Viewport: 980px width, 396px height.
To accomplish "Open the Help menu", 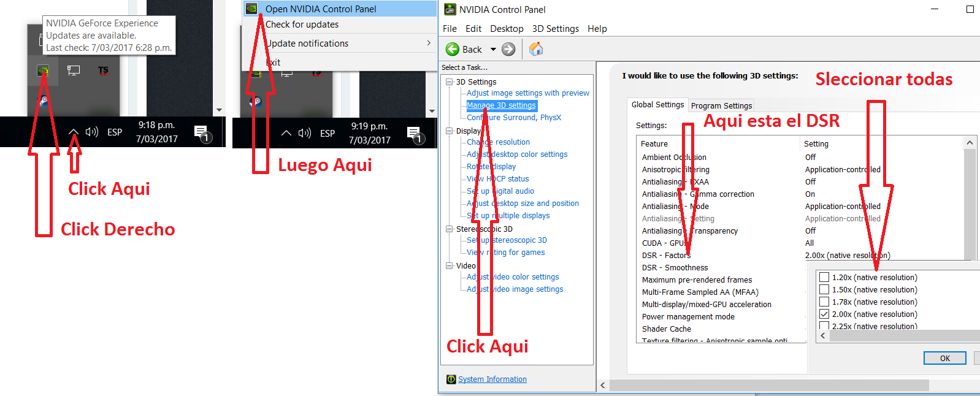I will (x=597, y=29).
